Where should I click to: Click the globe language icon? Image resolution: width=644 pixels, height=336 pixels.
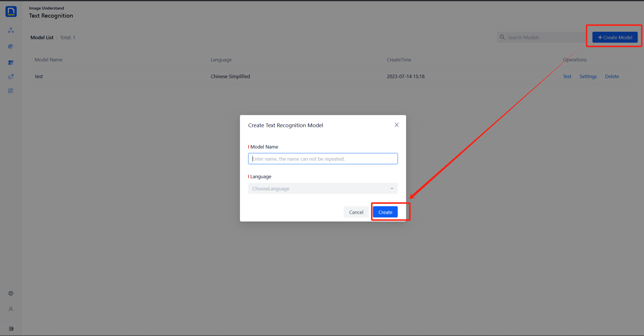(x=11, y=293)
